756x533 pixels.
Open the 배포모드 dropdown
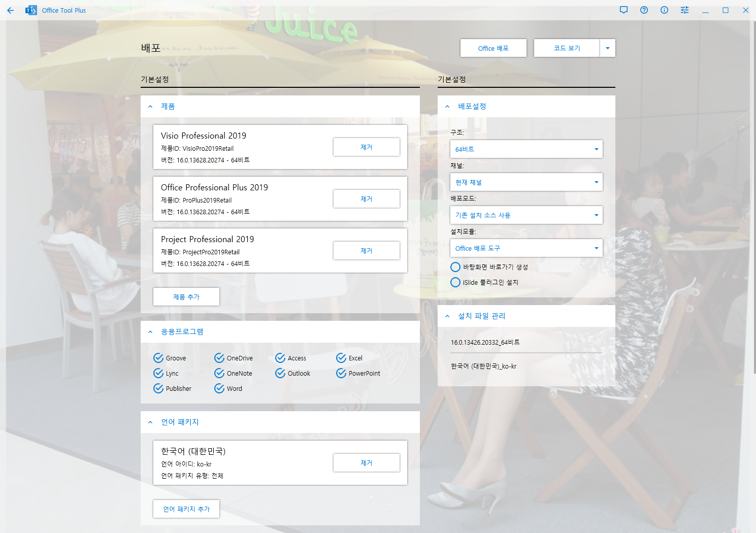(x=527, y=215)
